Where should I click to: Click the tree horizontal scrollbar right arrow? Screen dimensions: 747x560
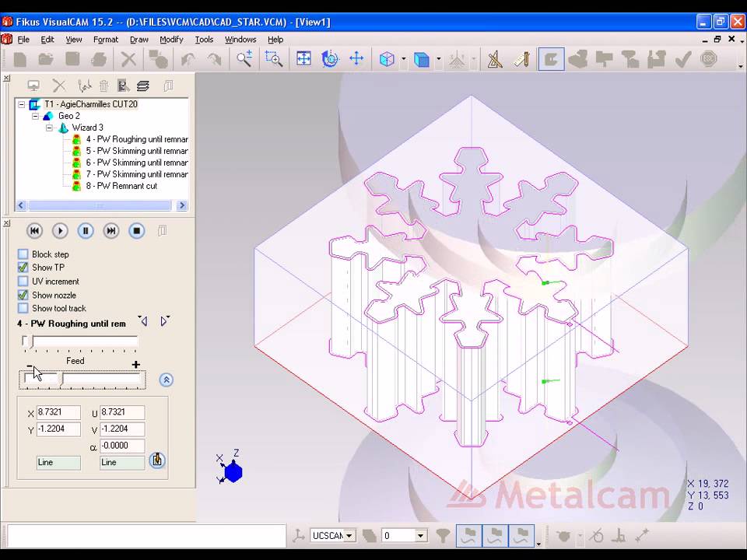pos(181,205)
